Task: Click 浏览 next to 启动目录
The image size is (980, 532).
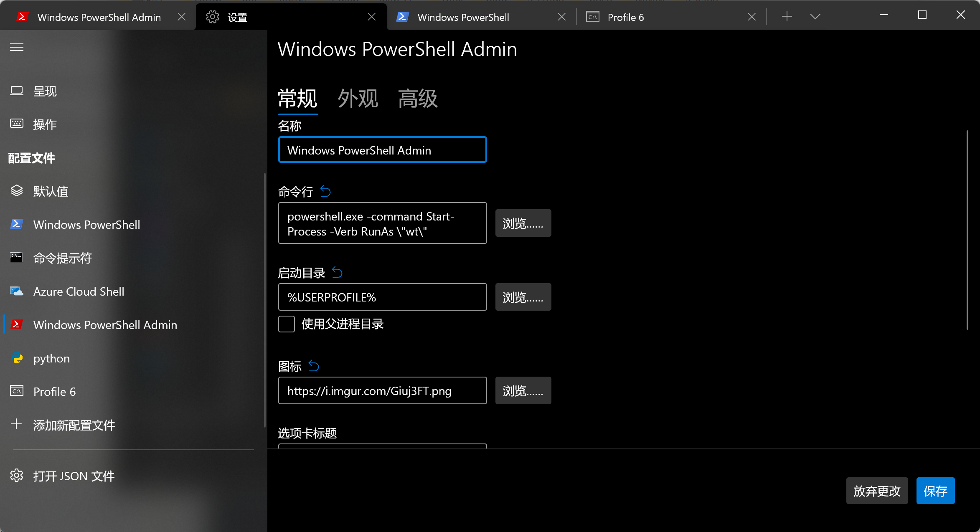Action: (x=523, y=297)
